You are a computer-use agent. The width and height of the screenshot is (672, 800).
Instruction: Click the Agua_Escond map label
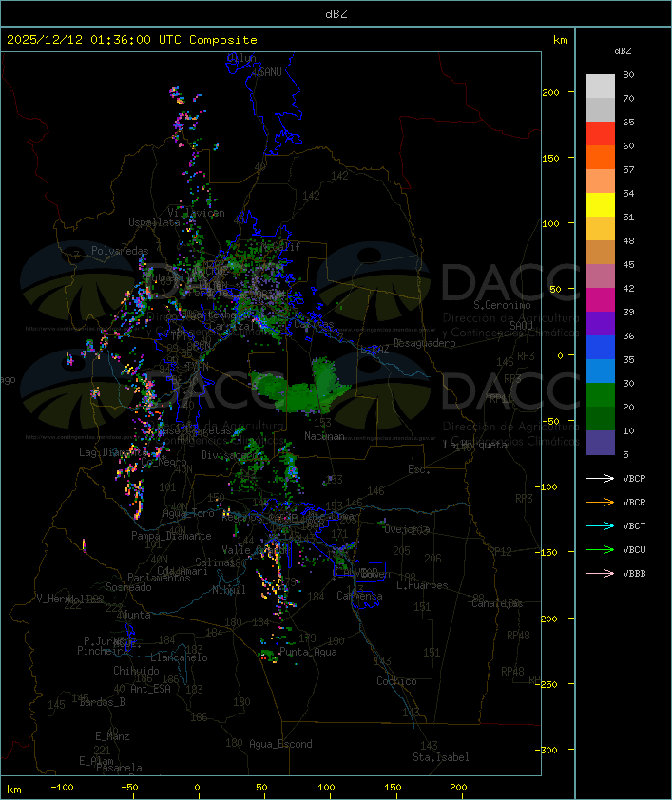(x=280, y=744)
